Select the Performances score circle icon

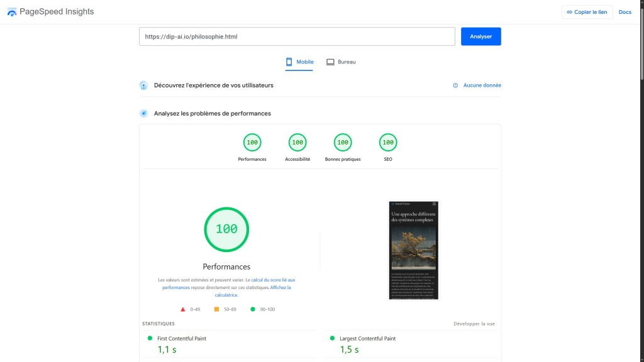click(252, 142)
